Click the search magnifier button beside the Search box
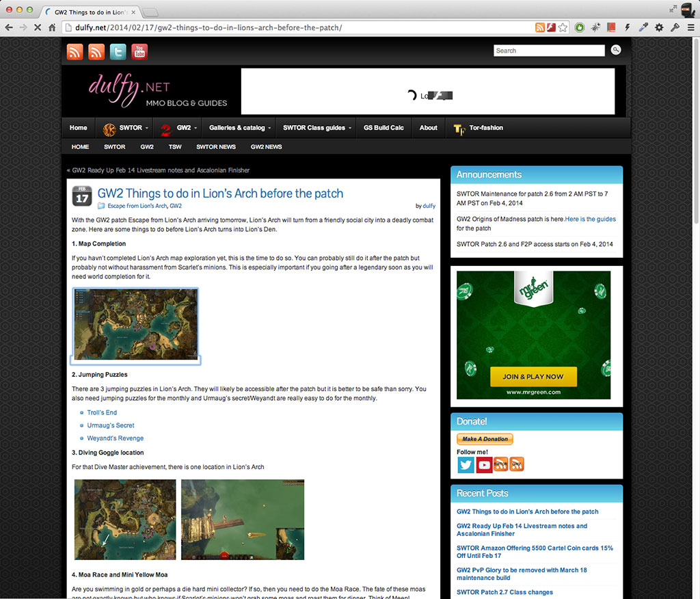This screenshot has height=599, width=700. 616,50
